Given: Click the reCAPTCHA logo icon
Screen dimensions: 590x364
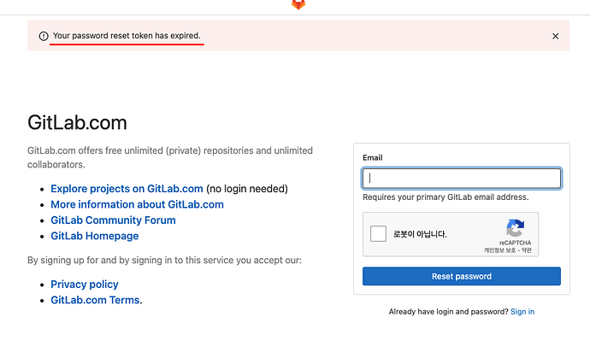Looking at the screenshot, I should point(515,228).
